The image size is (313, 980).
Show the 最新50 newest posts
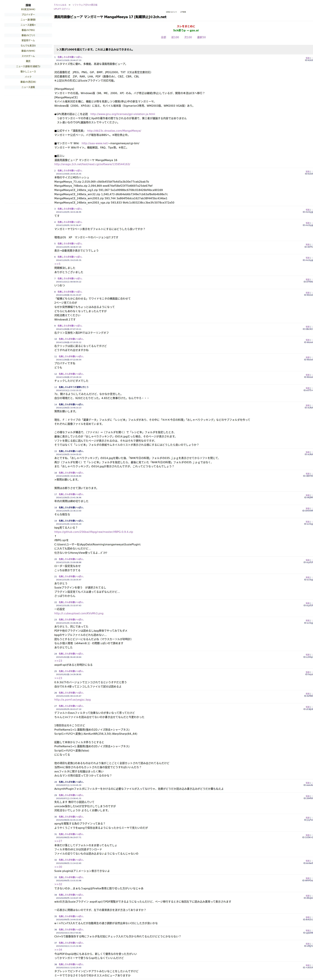[201, 37]
